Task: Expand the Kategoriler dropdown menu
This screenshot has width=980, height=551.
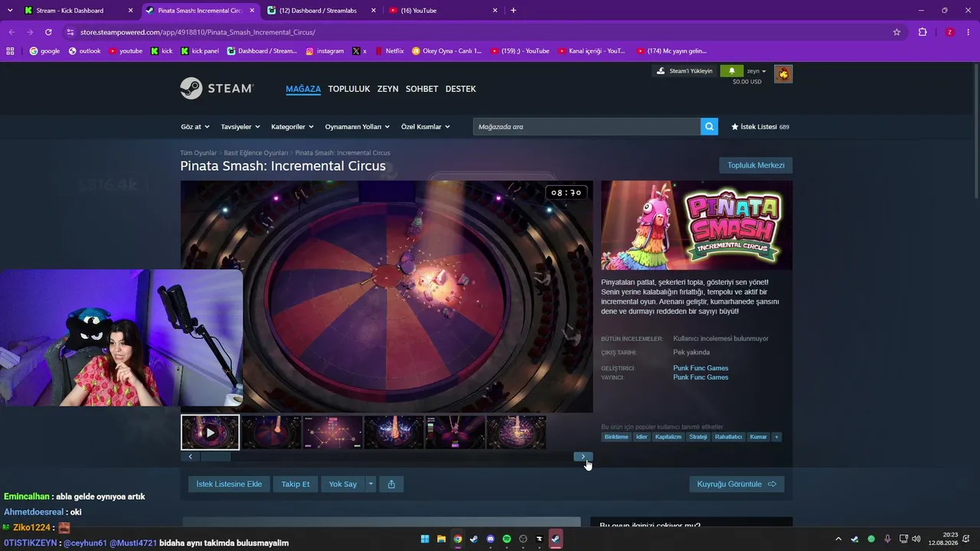Action: pos(292,127)
